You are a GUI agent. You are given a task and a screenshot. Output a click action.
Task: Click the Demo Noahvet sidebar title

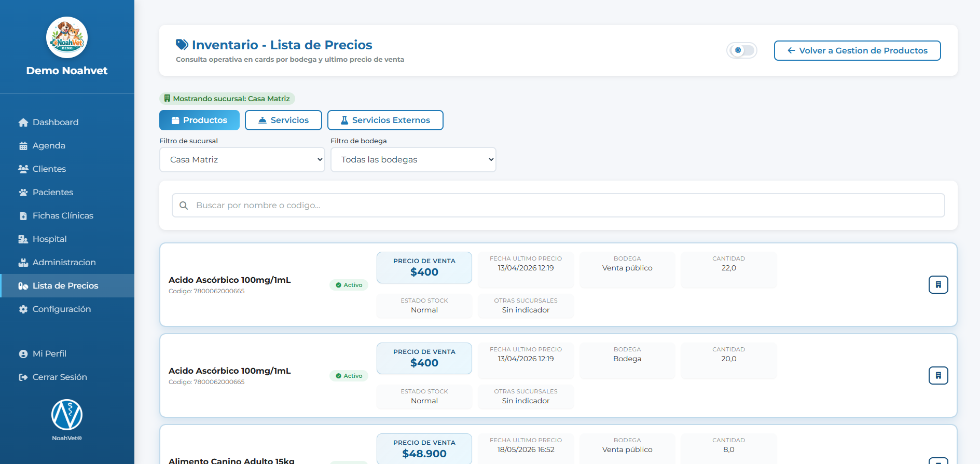tap(67, 71)
